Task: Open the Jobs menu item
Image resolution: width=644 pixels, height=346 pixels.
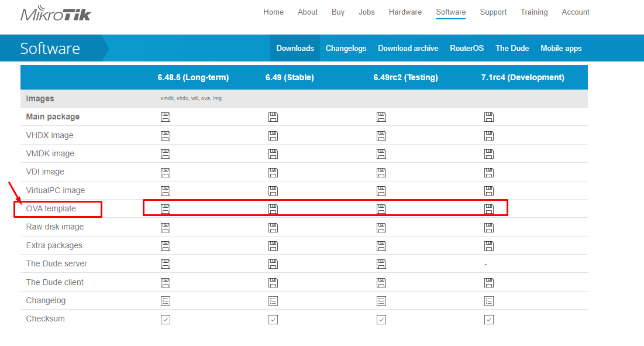Action: [x=367, y=12]
